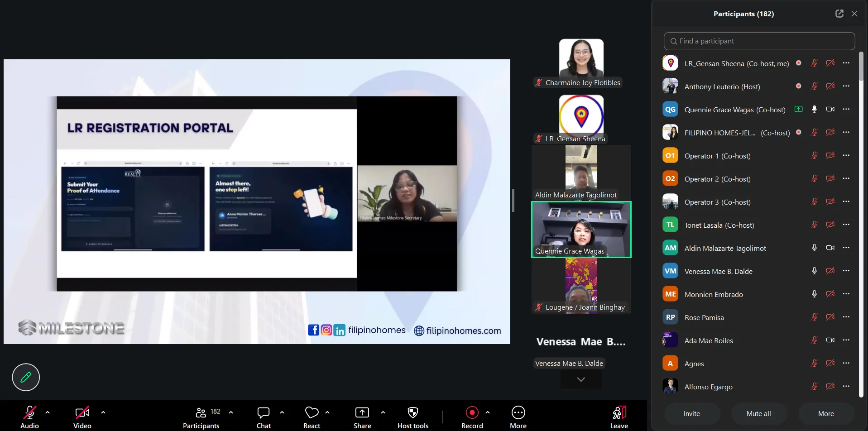Click the camera-off icon for Operator 2

[830, 178]
